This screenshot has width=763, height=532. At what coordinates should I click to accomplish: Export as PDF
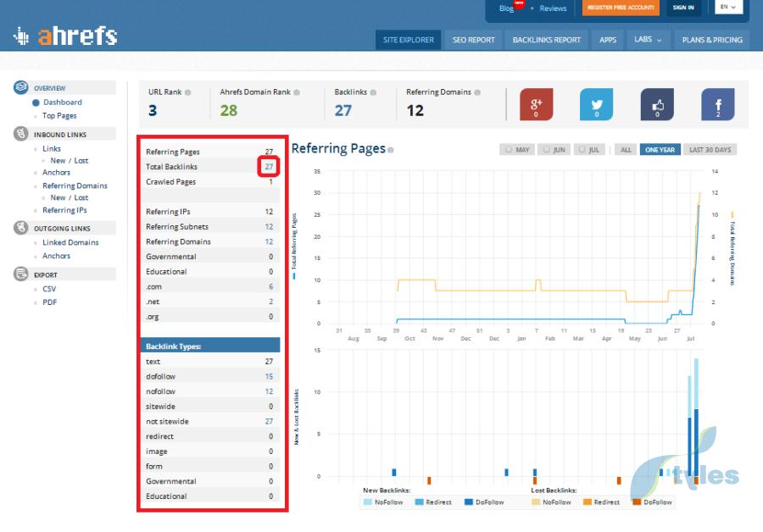pyautogui.click(x=50, y=302)
